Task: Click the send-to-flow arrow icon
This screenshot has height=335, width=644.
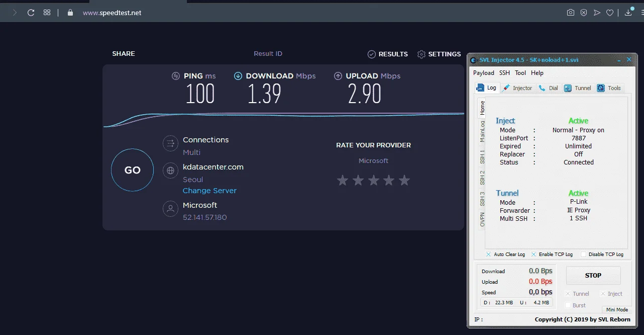Action: tap(597, 13)
